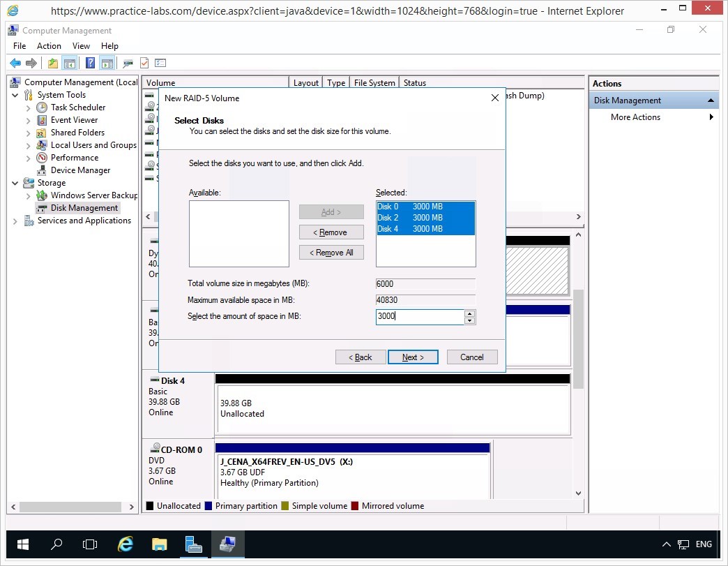This screenshot has width=728, height=566.
Task: Expand the Services and Applications node
Action: 16,221
